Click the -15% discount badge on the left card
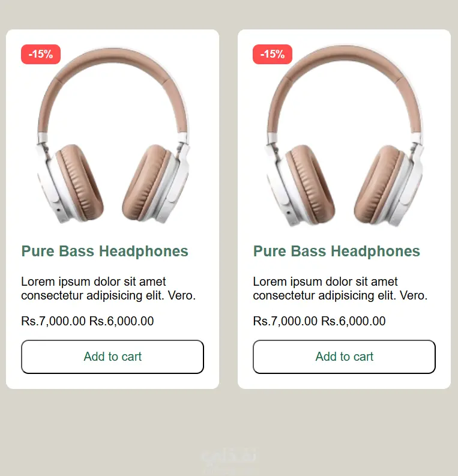 pyautogui.click(x=41, y=55)
